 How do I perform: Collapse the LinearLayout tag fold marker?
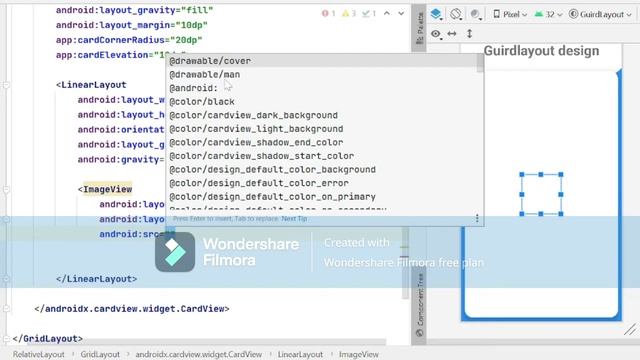tap(6, 85)
